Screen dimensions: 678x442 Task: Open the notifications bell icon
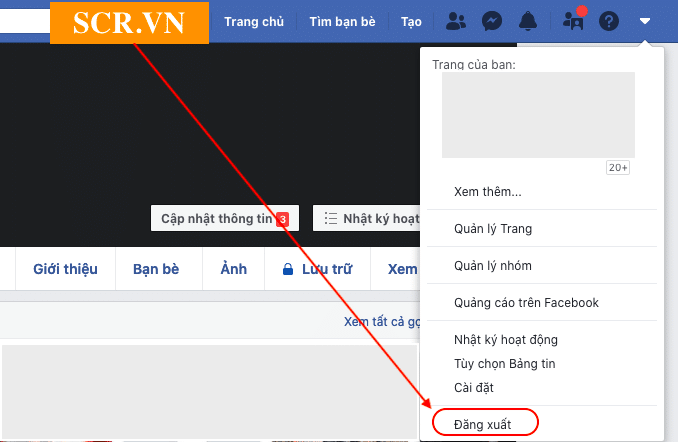point(528,21)
